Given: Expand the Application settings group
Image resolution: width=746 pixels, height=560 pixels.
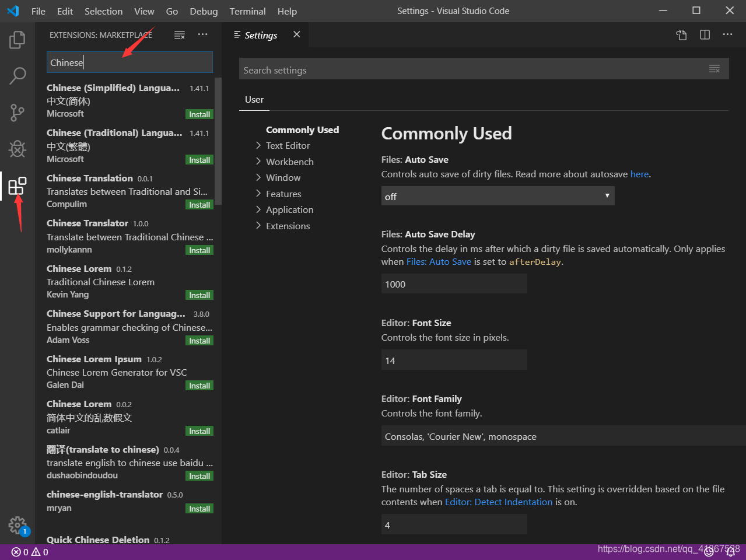Looking at the screenshot, I should pyautogui.click(x=289, y=209).
